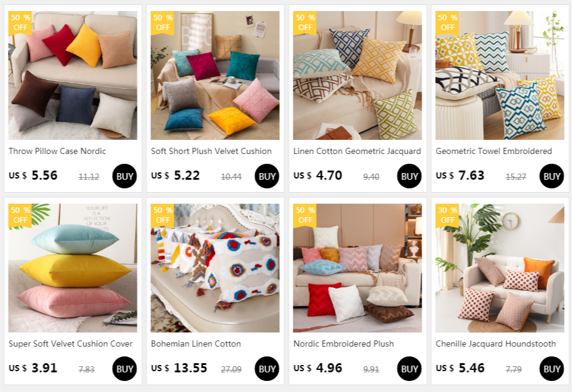
Task: Click BUY for Throw Pillow Case Nordic
Action: click(x=125, y=176)
